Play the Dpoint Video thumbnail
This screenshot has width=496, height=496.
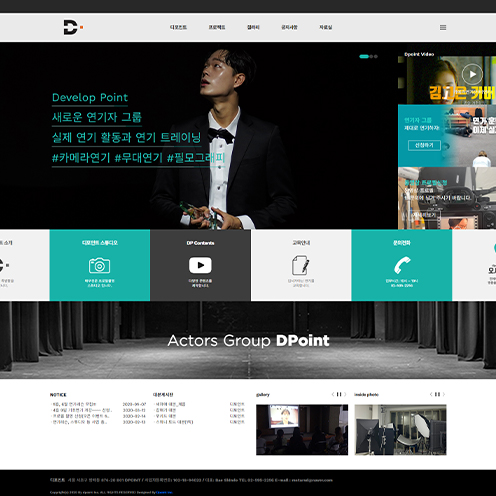[x=472, y=74]
